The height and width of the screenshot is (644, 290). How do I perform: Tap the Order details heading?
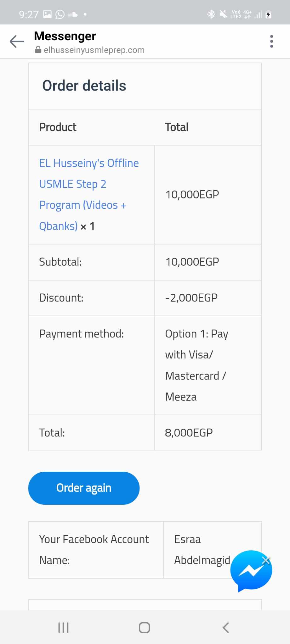84,86
